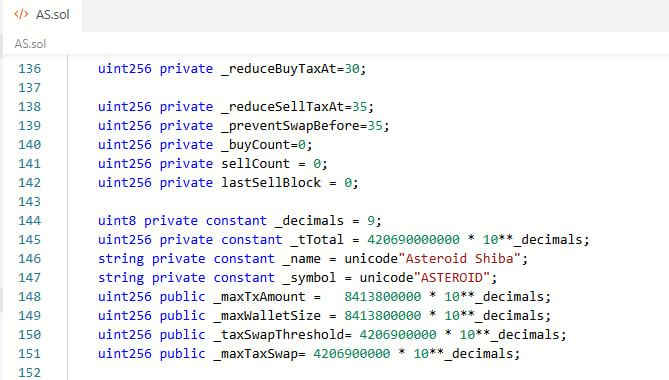Click line number 145 in gutter
Viewport: 669px width, 380px height.
point(29,240)
